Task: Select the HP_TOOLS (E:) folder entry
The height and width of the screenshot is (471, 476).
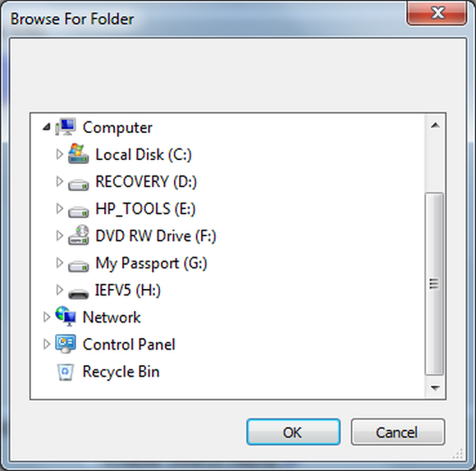Action: tap(145, 208)
